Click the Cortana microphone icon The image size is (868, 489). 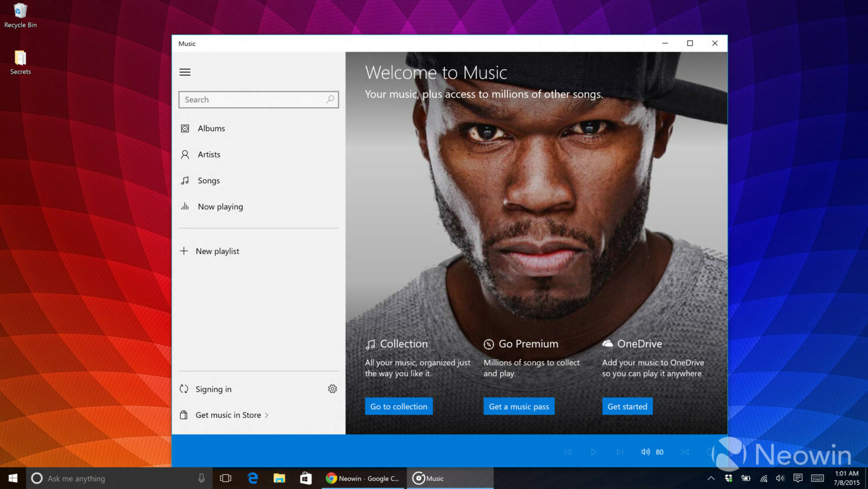click(x=201, y=478)
